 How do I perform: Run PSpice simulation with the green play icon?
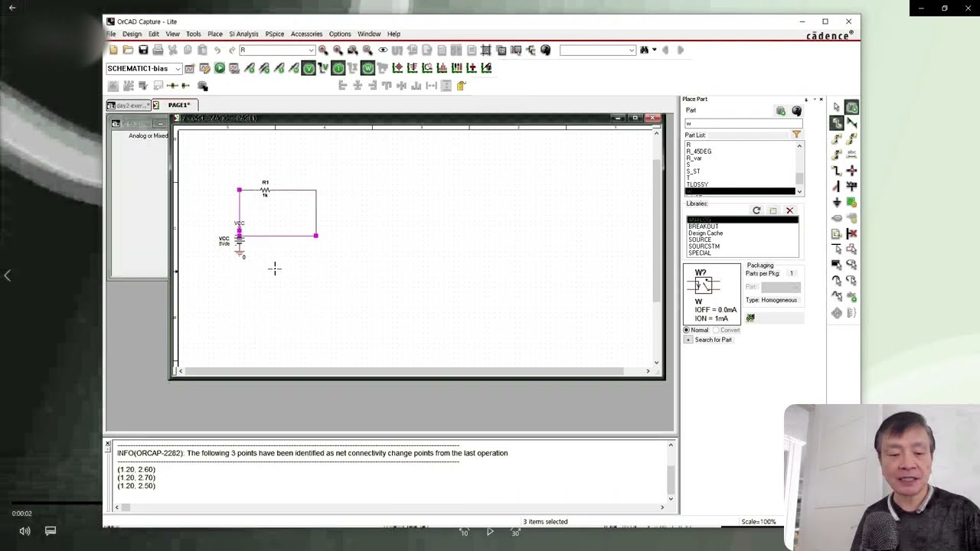(x=220, y=68)
